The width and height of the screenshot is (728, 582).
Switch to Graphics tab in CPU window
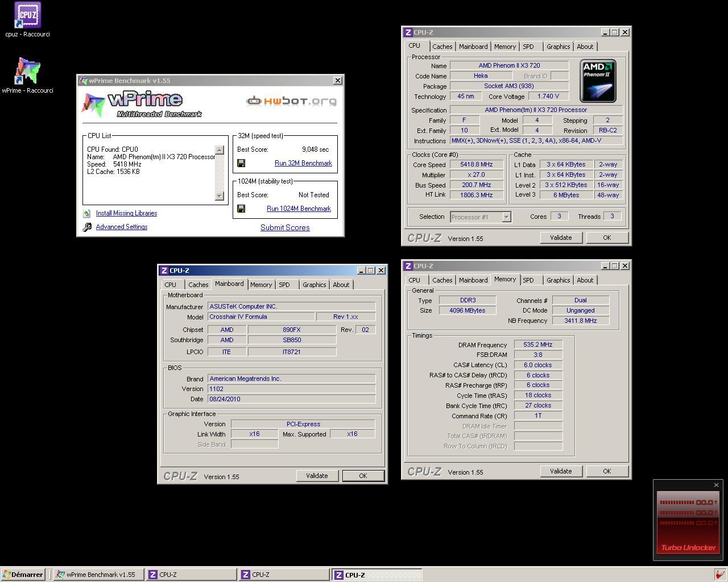click(558, 47)
